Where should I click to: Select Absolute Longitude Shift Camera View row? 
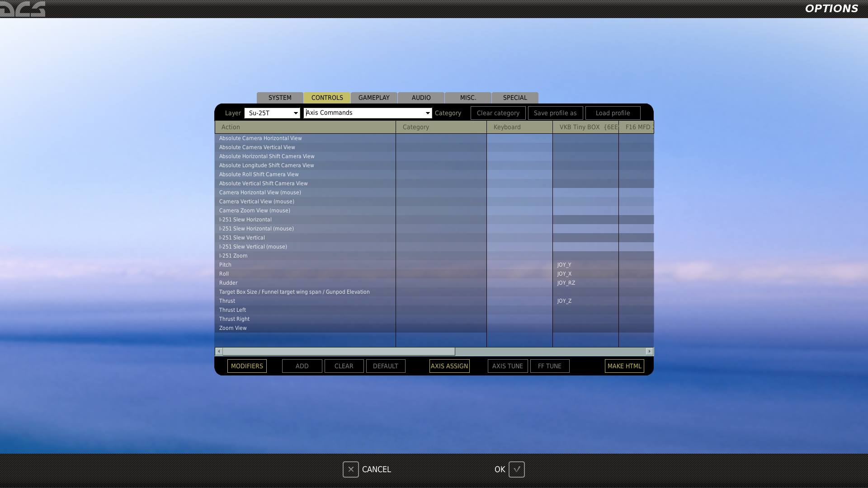434,165
